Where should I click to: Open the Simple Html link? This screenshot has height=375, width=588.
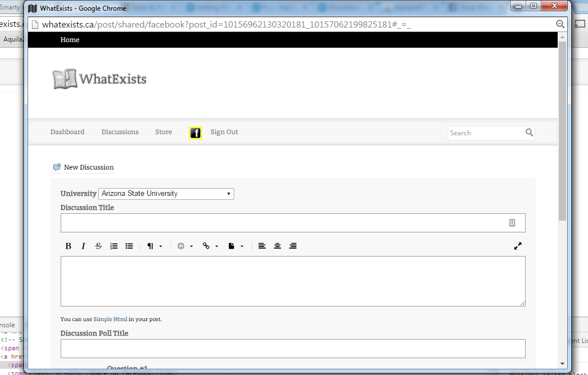point(110,319)
